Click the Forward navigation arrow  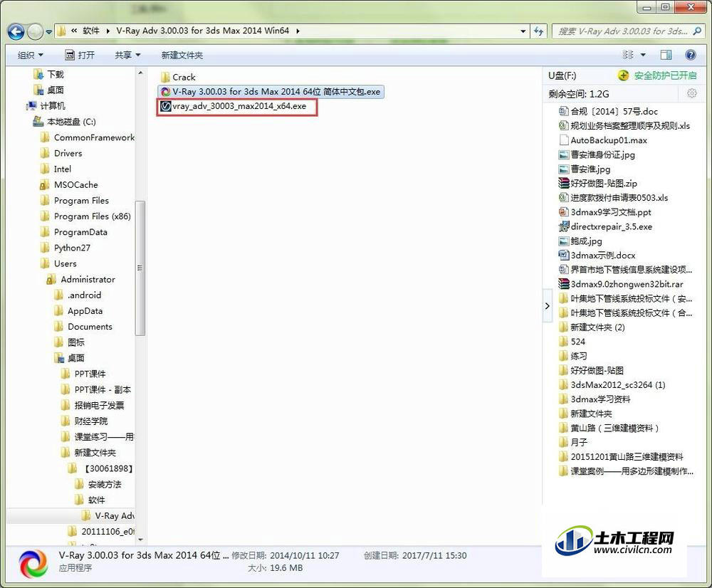click(x=35, y=31)
